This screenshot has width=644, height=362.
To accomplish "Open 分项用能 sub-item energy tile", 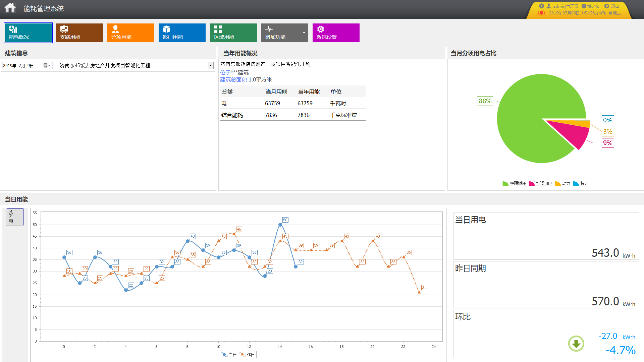I will 130,33.
